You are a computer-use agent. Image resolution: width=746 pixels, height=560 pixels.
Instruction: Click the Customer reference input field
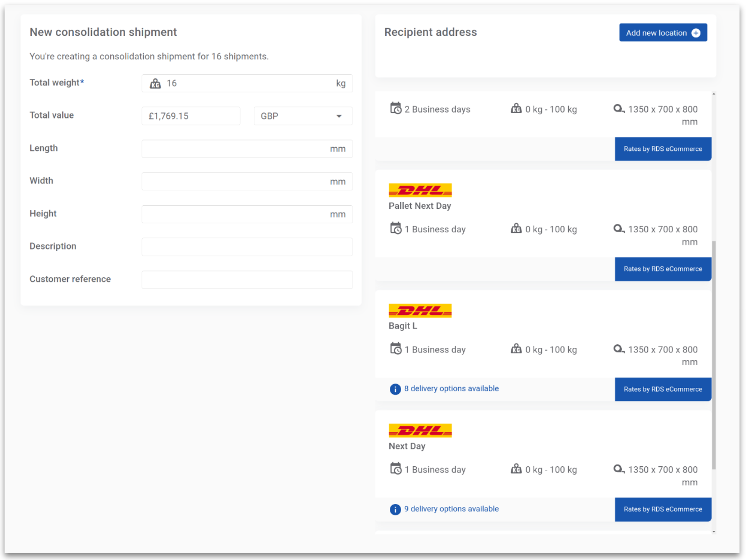247,280
